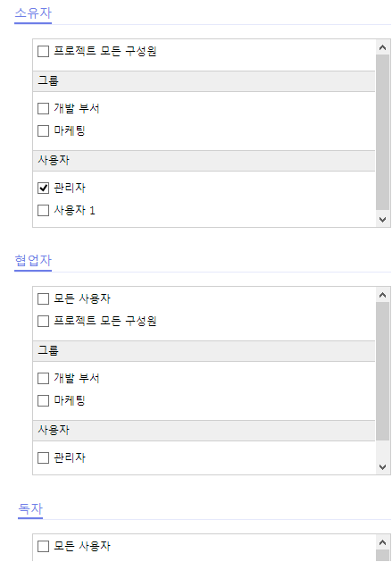Check 마케팅 in the 협업자 list

[x=44, y=400]
